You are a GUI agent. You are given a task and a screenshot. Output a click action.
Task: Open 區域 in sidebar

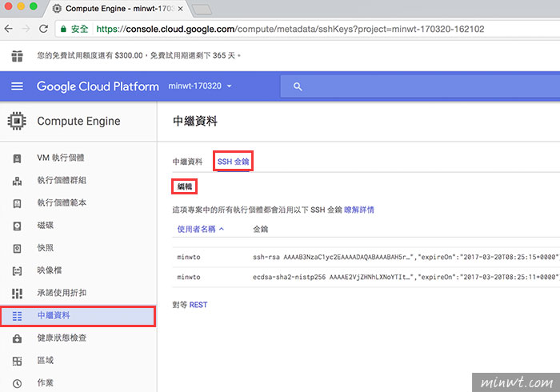pyautogui.click(x=46, y=360)
